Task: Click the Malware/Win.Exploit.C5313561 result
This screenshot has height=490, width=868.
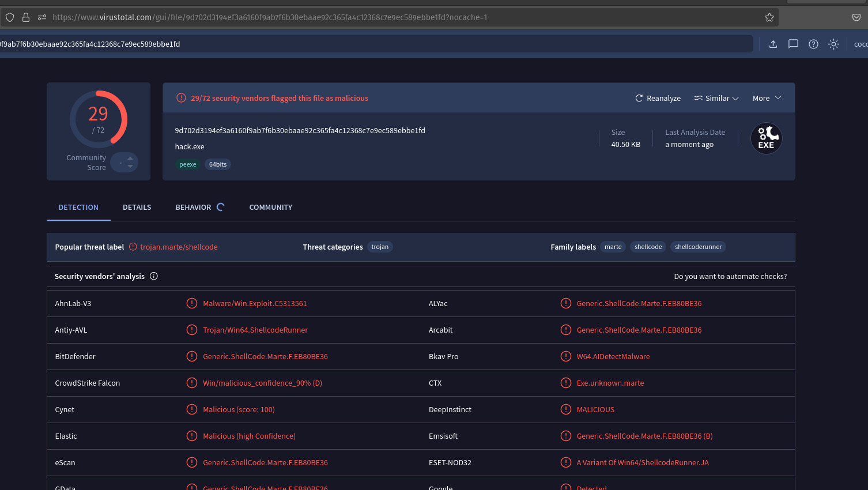Action: coord(255,303)
